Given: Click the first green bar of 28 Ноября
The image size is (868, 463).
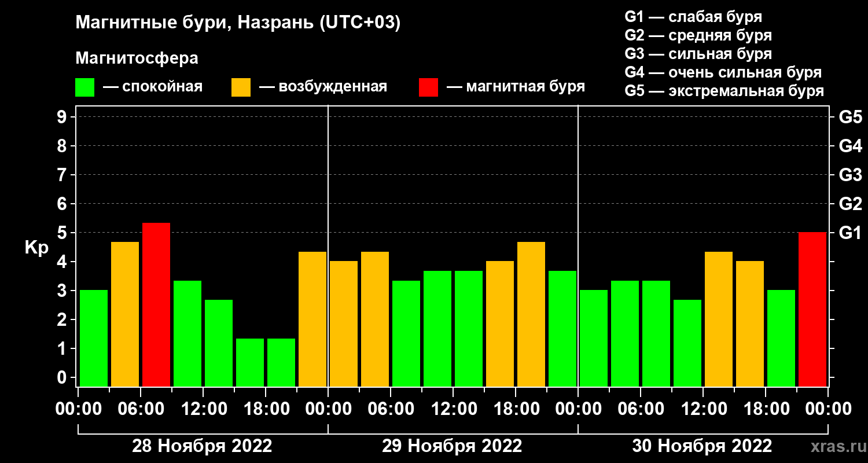Looking at the screenshot, I should point(94,338).
